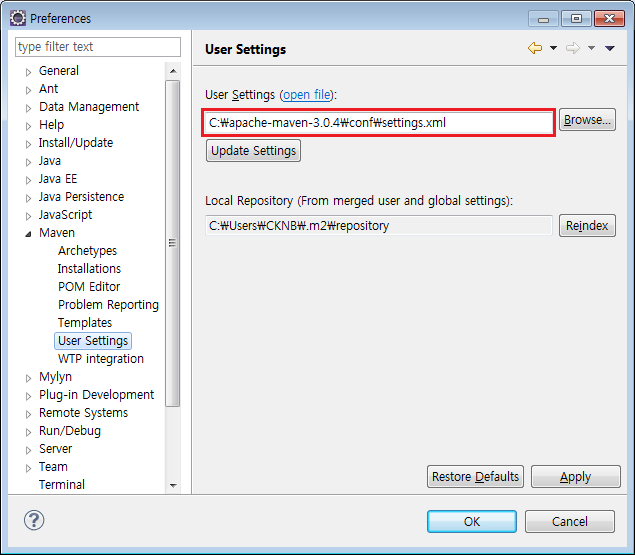
Task: Click in the type filter text field
Action: (x=98, y=47)
